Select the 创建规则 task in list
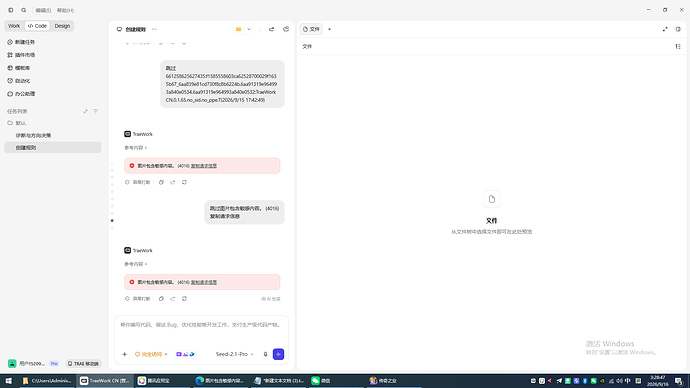The image size is (690, 388). coord(53,147)
